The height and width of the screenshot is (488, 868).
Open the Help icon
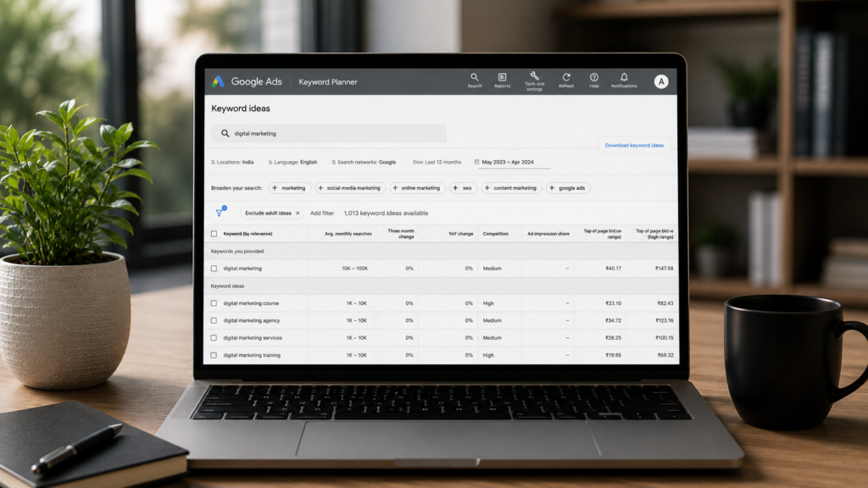tap(594, 80)
